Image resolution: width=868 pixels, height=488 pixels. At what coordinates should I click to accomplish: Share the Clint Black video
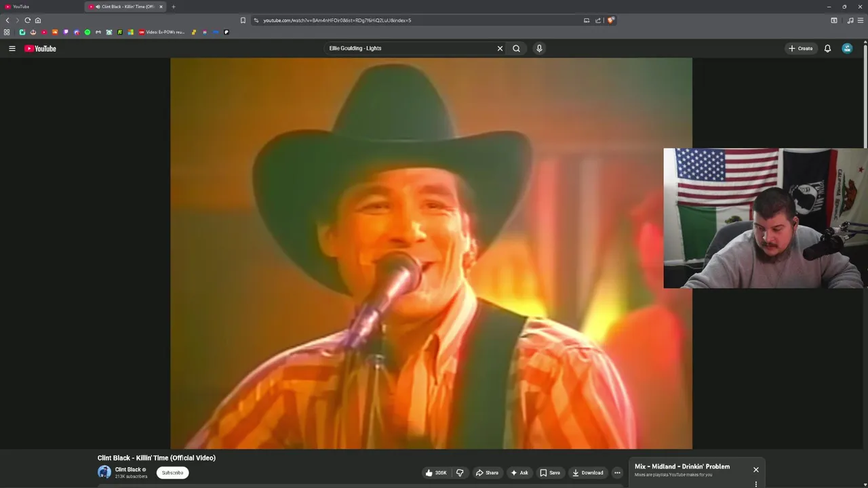487,472
